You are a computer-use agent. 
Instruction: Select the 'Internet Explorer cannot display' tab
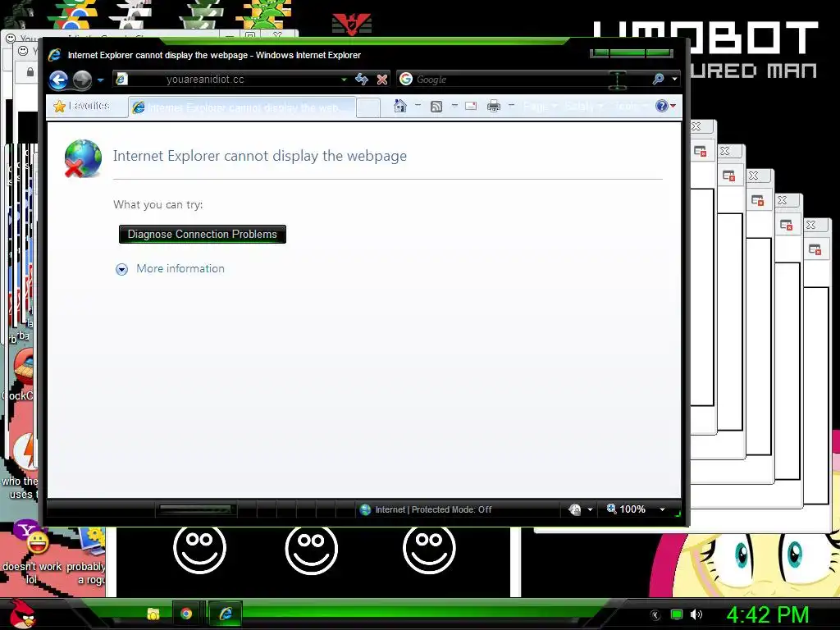[x=241, y=107]
